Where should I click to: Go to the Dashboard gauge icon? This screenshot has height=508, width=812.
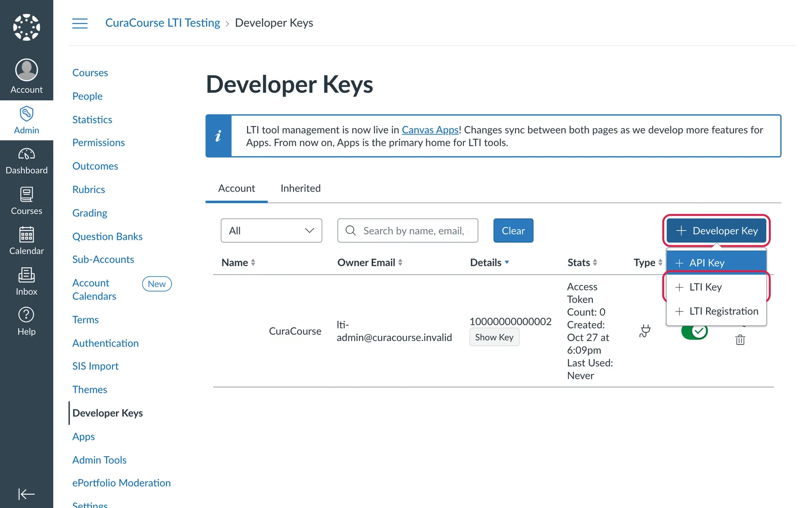26,153
